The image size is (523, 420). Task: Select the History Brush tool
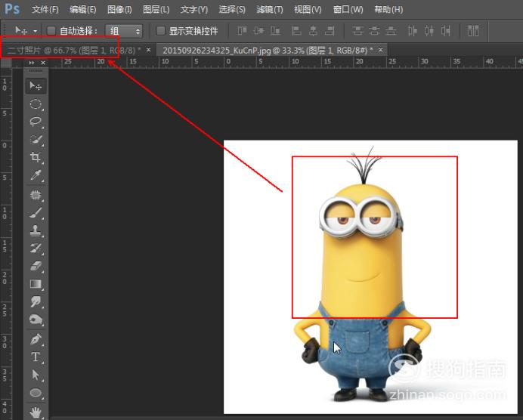point(36,248)
